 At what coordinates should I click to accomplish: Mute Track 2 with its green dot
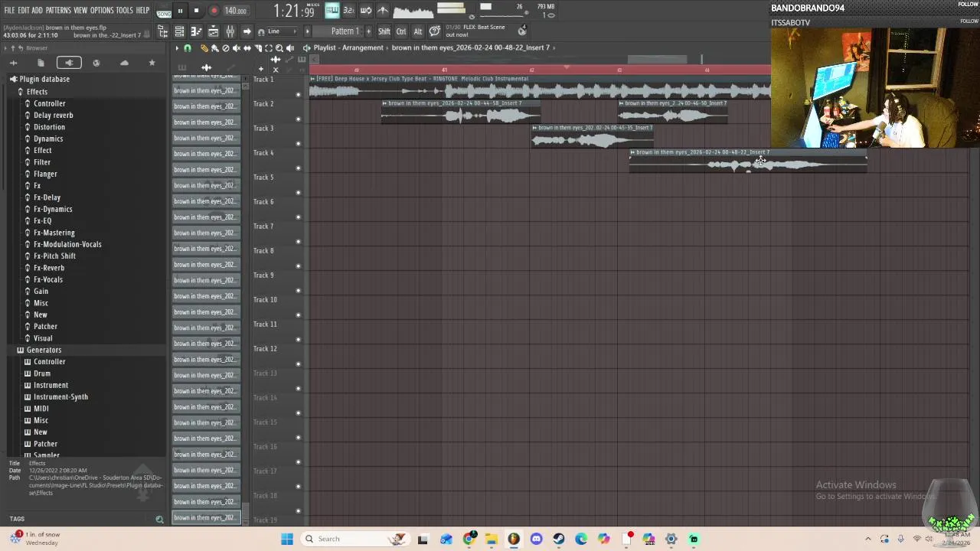coord(299,119)
